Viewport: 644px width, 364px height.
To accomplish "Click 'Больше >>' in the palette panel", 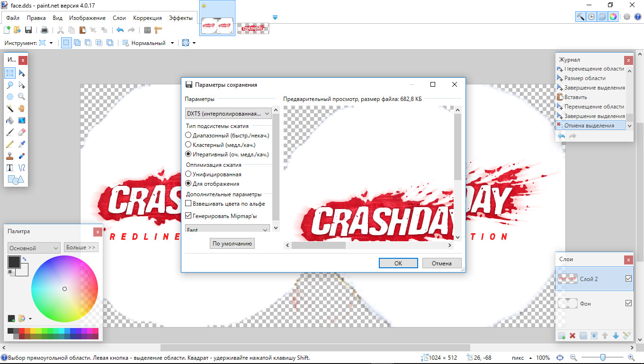I will [x=81, y=247].
